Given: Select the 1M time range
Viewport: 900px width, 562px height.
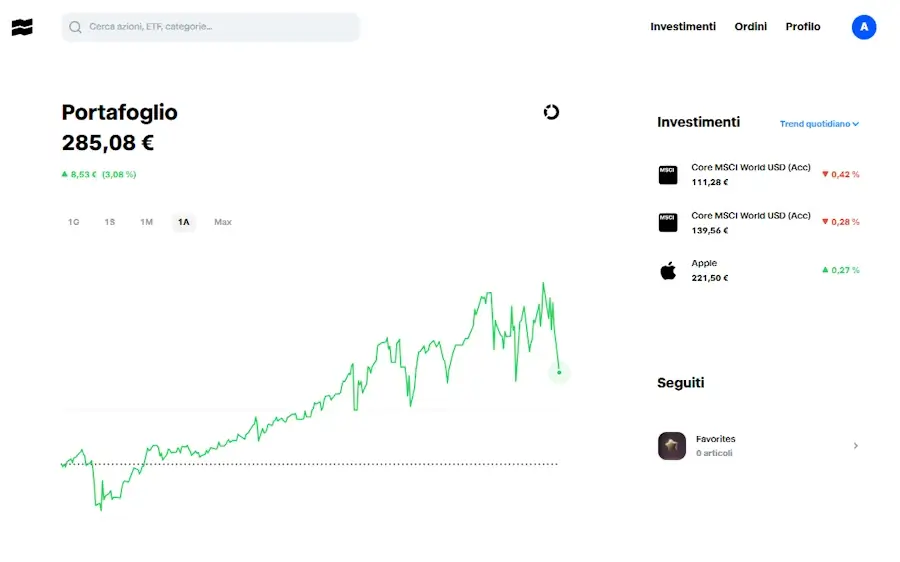Looking at the screenshot, I should pyautogui.click(x=146, y=222).
